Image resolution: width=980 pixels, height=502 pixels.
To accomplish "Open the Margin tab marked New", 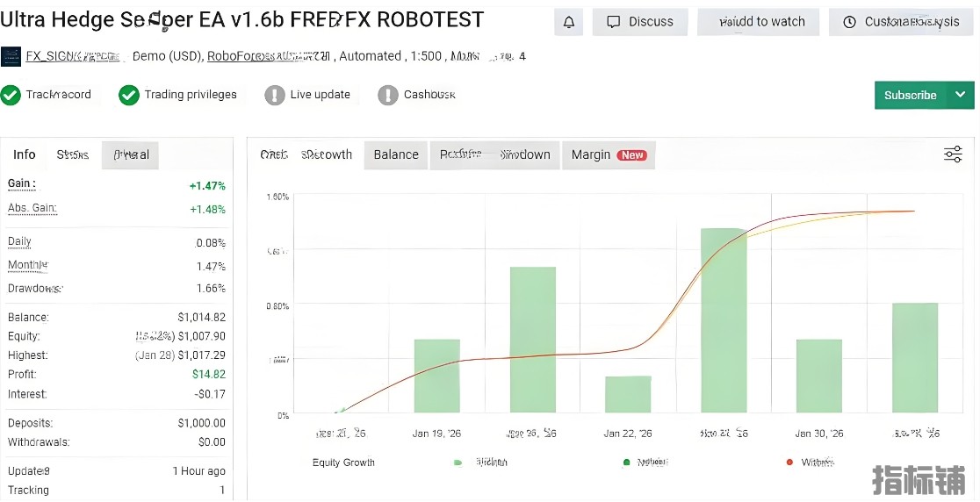I will coord(608,154).
